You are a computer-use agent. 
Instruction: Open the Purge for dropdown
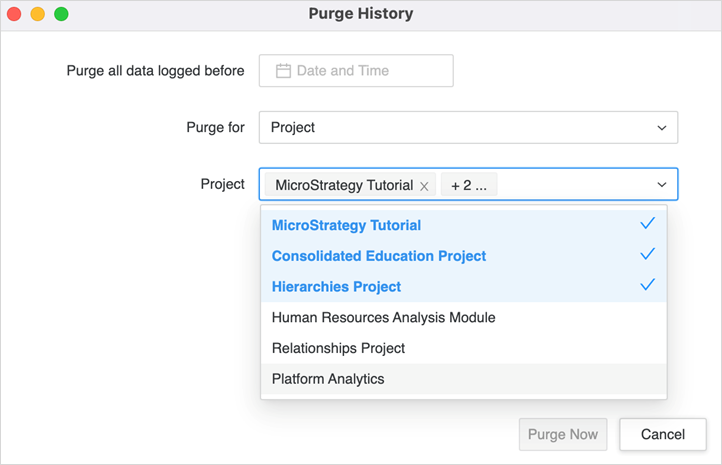click(x=467, y=128)
